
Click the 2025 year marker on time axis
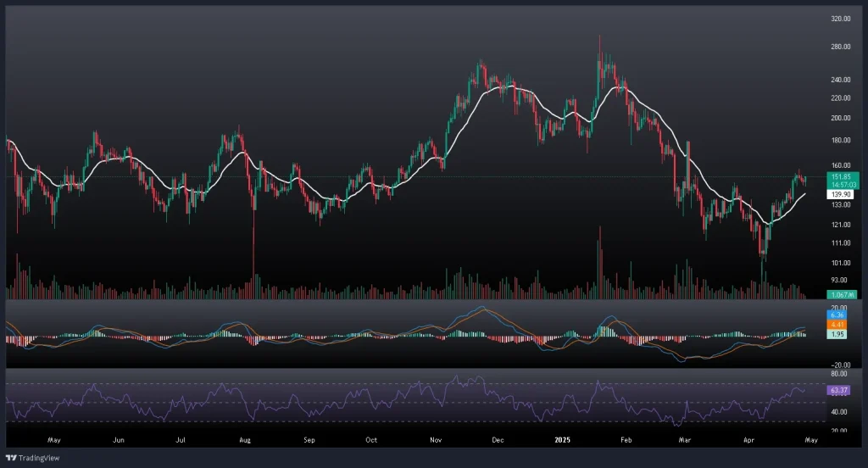click(559, 441)
